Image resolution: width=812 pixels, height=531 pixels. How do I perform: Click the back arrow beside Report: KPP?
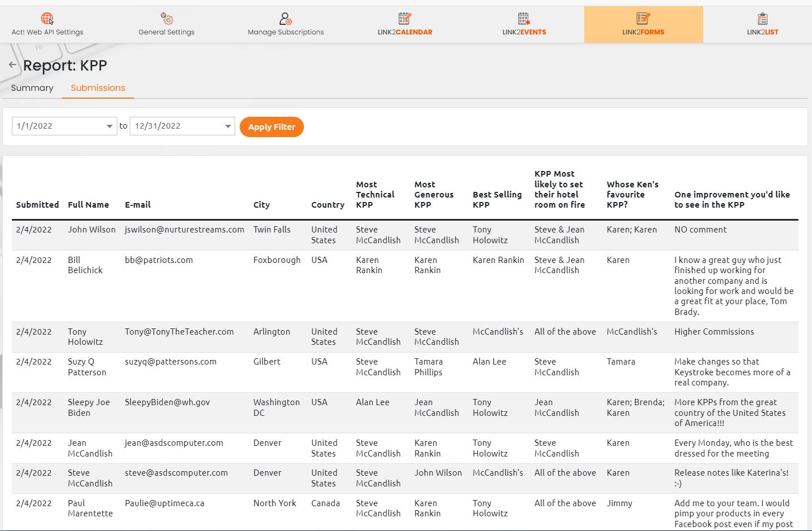point(12,65)
